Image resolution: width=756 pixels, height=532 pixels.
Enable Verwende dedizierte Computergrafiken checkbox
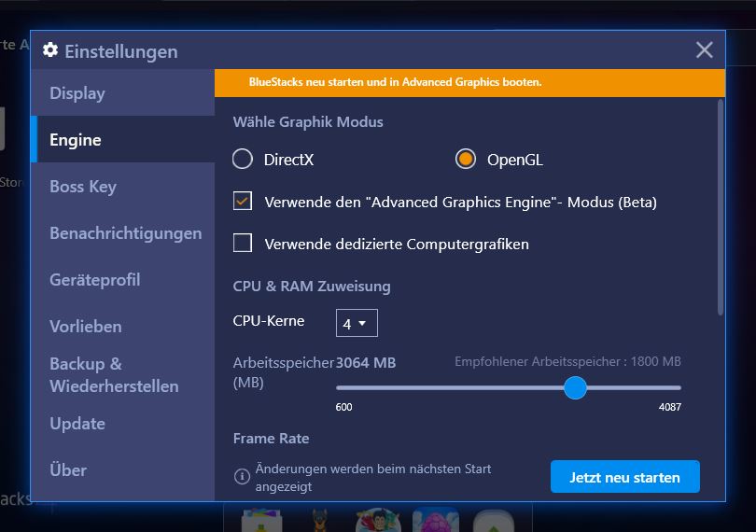click(x=243, y=243)
